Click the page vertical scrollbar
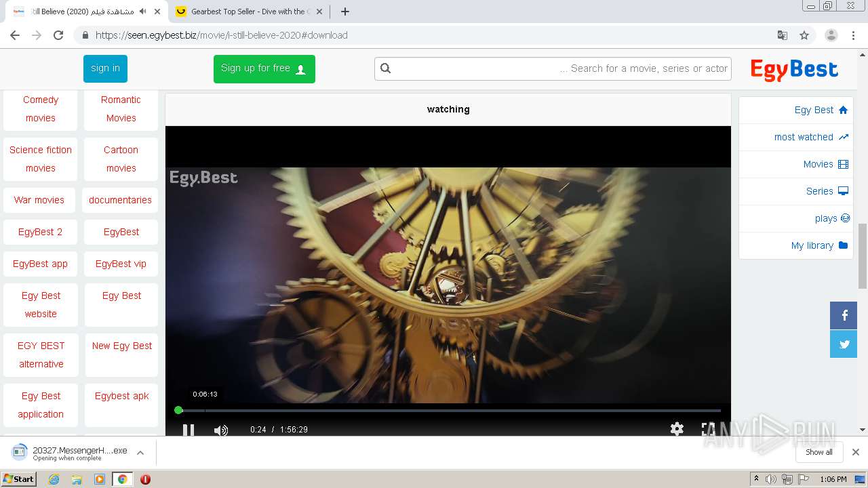 pos(863,256)
